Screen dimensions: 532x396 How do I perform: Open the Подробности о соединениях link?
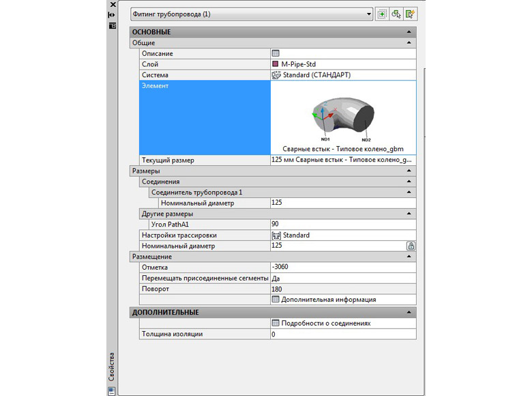click(326, 324)
